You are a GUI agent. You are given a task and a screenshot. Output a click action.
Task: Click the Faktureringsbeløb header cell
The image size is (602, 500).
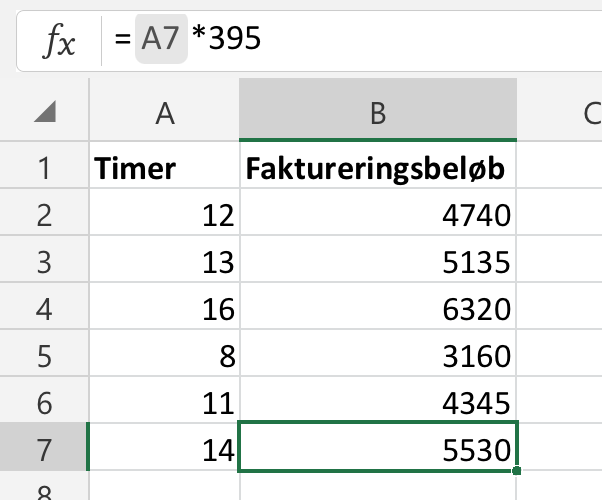point(378,168)
